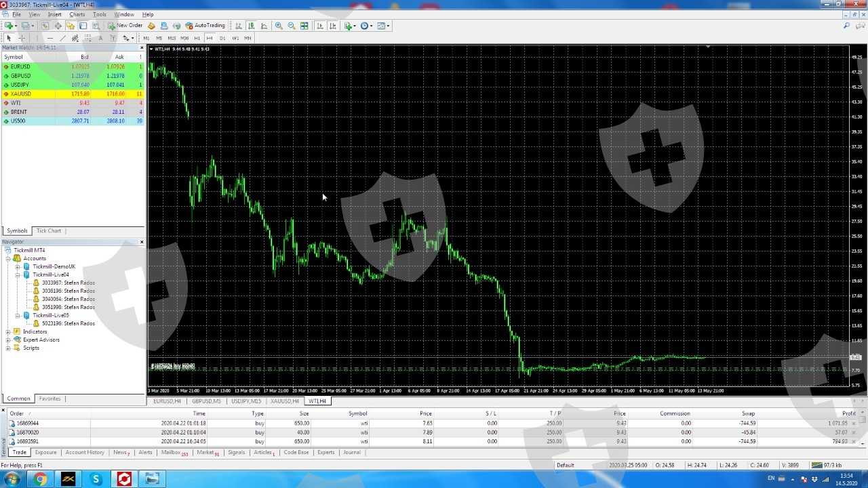Select the H4 timeframe button
Screen dimensions: 868x488
[x=210, y=38]
